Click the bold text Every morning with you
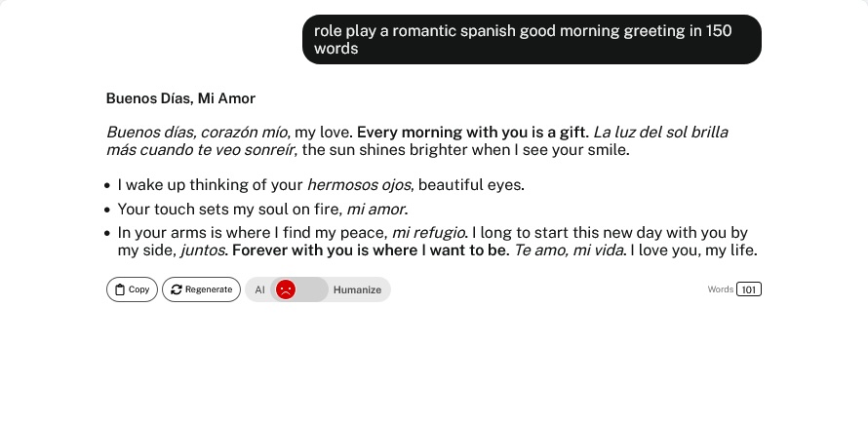Image resolution: width=868 pixels, height=423 pixels. [429, 133]
